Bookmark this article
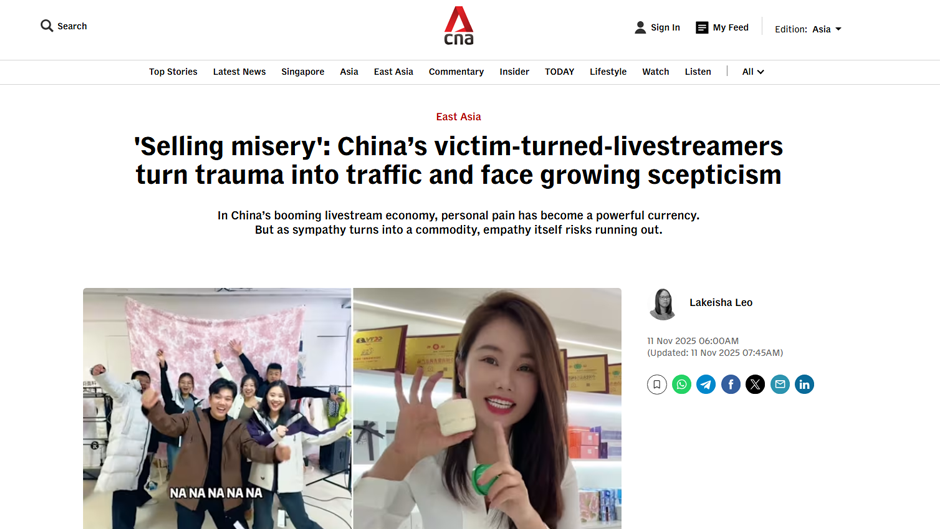Screen dimensions: 940x529 click(656, 384)
